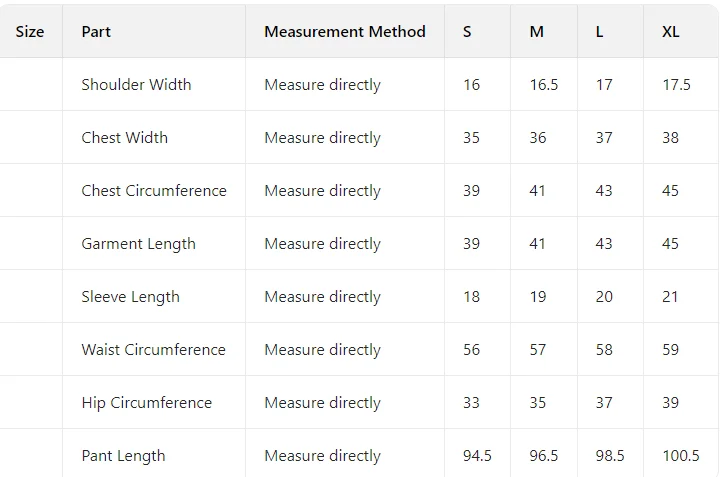Click the Garment Length part cell
The height and width of the screenshot is (477, 721).
point(138,244)
